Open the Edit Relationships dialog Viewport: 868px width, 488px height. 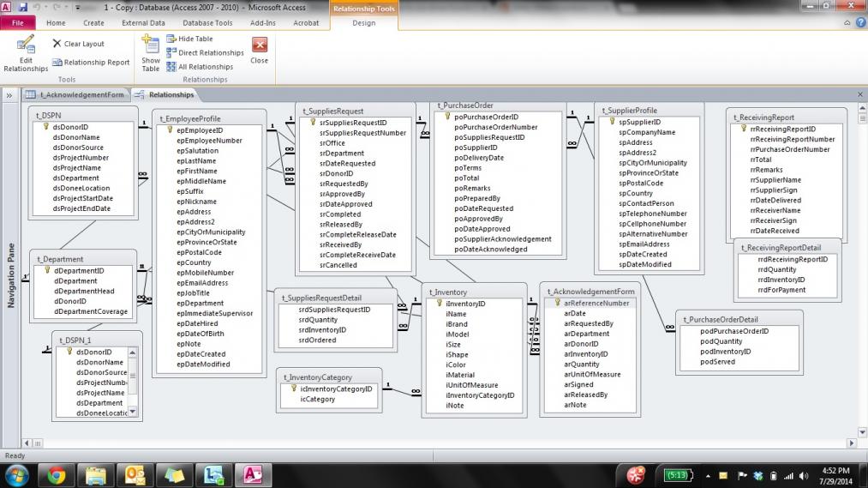pos(26,53)
